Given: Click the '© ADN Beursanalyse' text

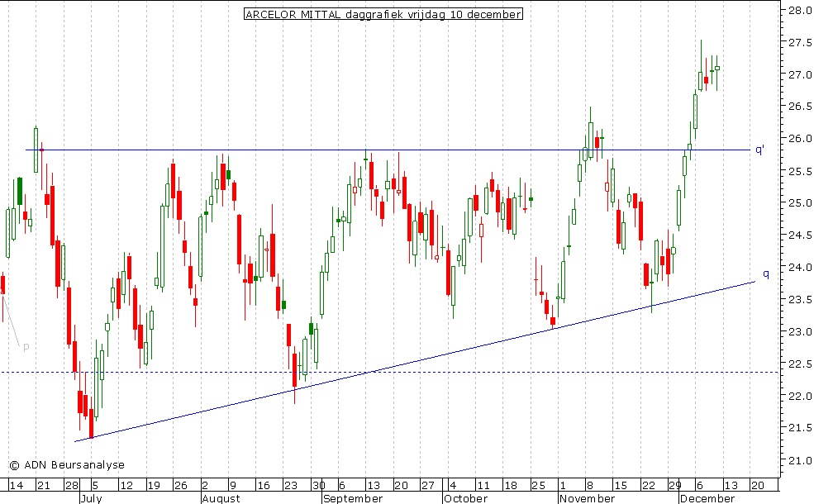Looking at the screenshot, I should coord(67,465).
